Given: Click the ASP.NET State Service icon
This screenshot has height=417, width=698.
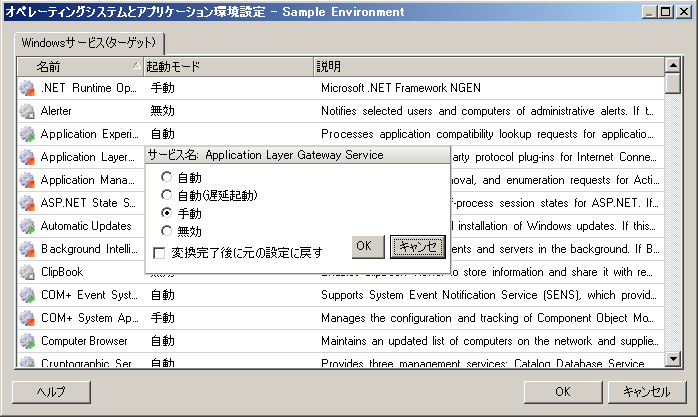Looking at the screenshot, I should pyautogui.click(x=27, y=203).
